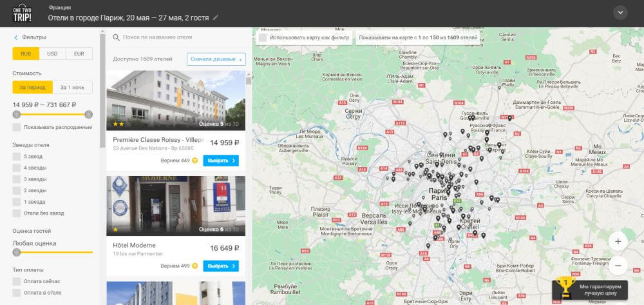Viewport: 644px width, 305px height.
Task: Check the '1 звезда' filter
Action: click(17, 202)
